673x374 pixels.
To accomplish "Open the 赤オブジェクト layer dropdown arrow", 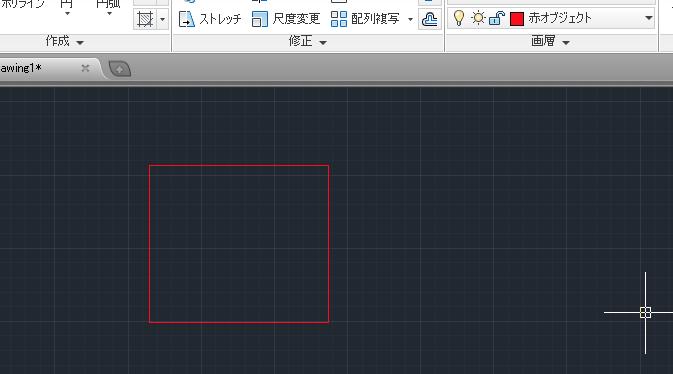I will [x=649, y=18].
